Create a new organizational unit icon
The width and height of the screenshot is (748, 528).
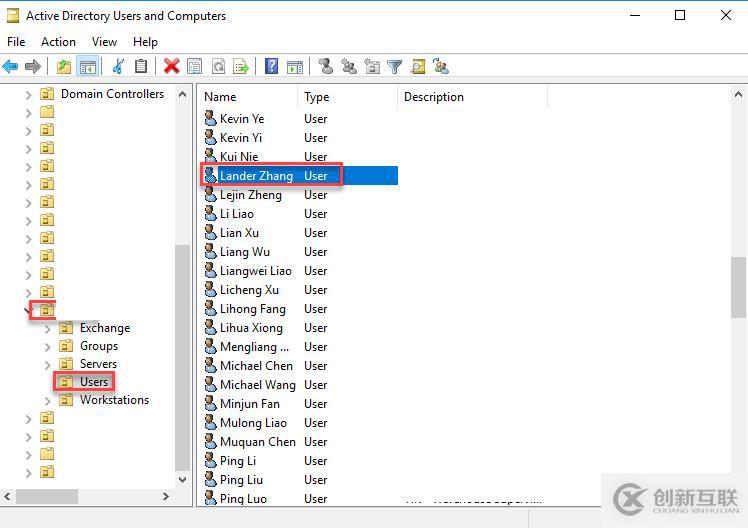(372, 66)
